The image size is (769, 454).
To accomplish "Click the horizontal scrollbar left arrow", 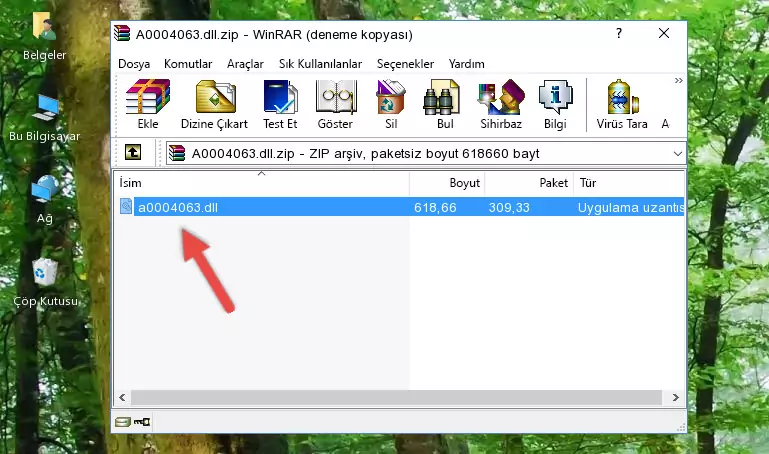I will point(122,397).
